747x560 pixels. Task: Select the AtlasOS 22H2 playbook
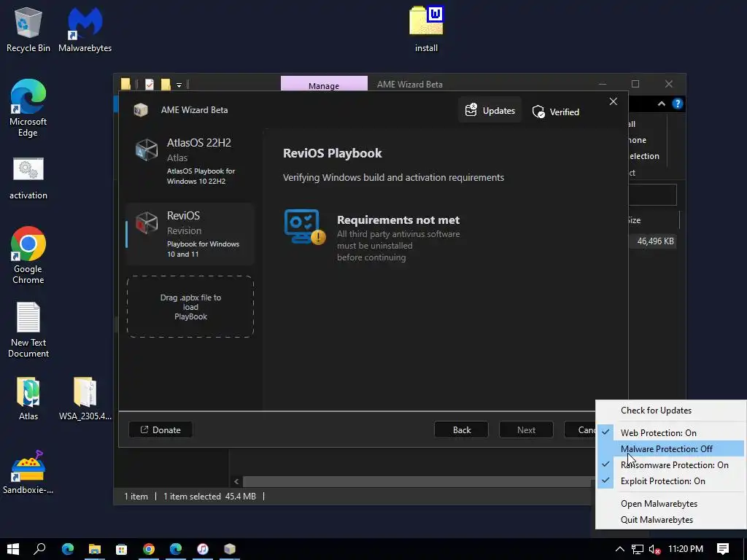pyautogui.click(x=190, y=162)
